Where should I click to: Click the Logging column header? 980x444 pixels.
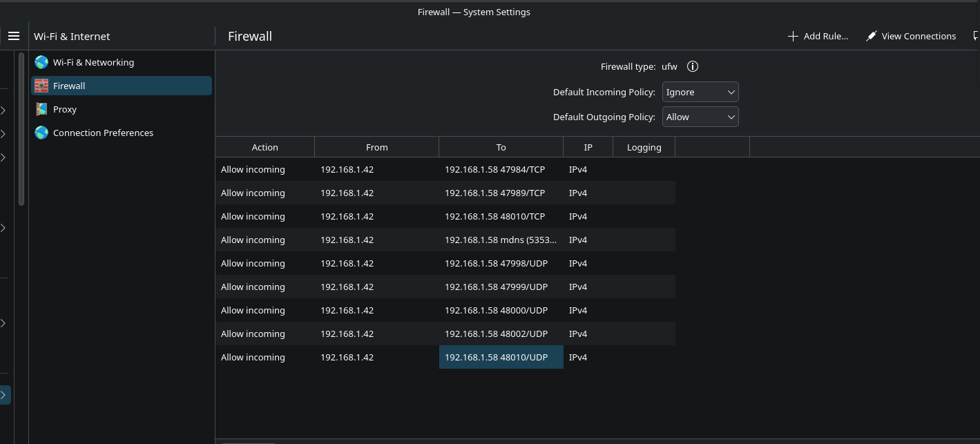tap(644, 147)
